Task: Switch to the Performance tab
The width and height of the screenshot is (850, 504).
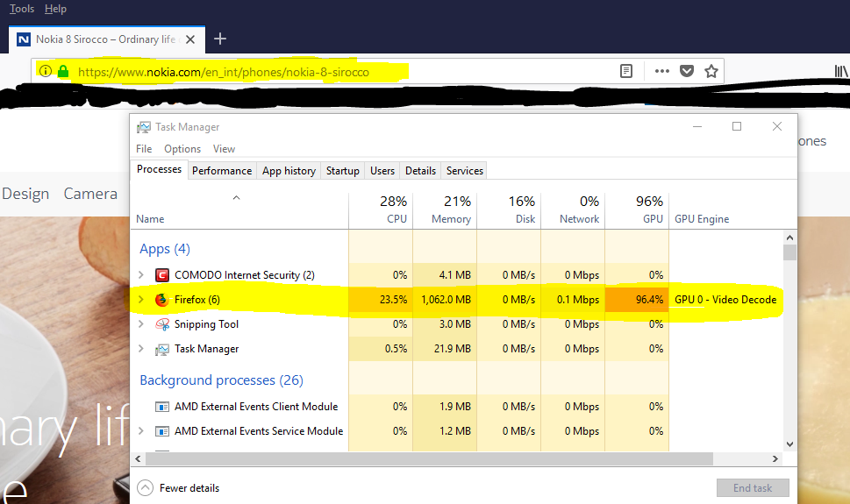Action: coord(222,171)
